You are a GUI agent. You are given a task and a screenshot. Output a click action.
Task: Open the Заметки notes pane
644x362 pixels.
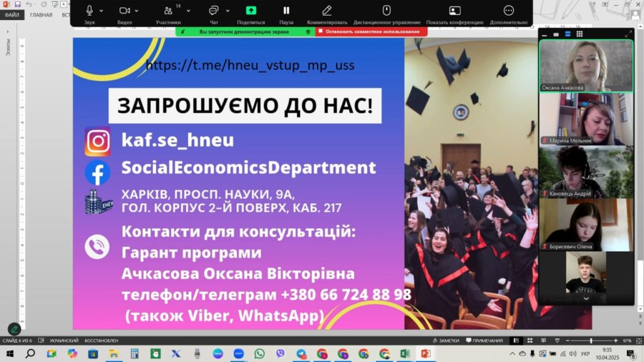point(446,341)
